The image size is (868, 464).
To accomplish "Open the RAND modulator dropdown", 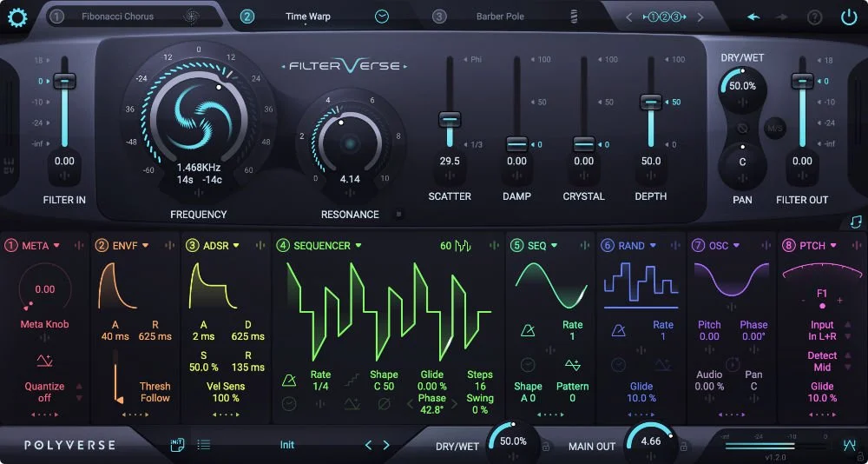I will coord(653,246).
